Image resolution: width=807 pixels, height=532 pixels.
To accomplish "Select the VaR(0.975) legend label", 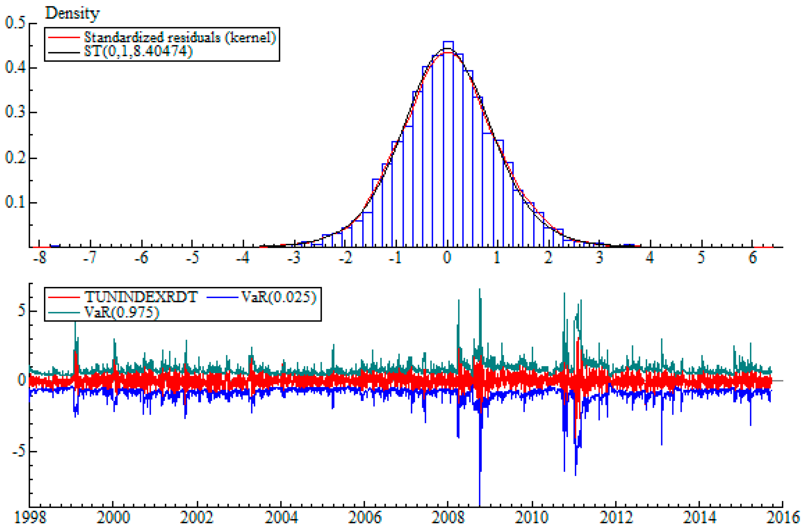I will 122,312.
